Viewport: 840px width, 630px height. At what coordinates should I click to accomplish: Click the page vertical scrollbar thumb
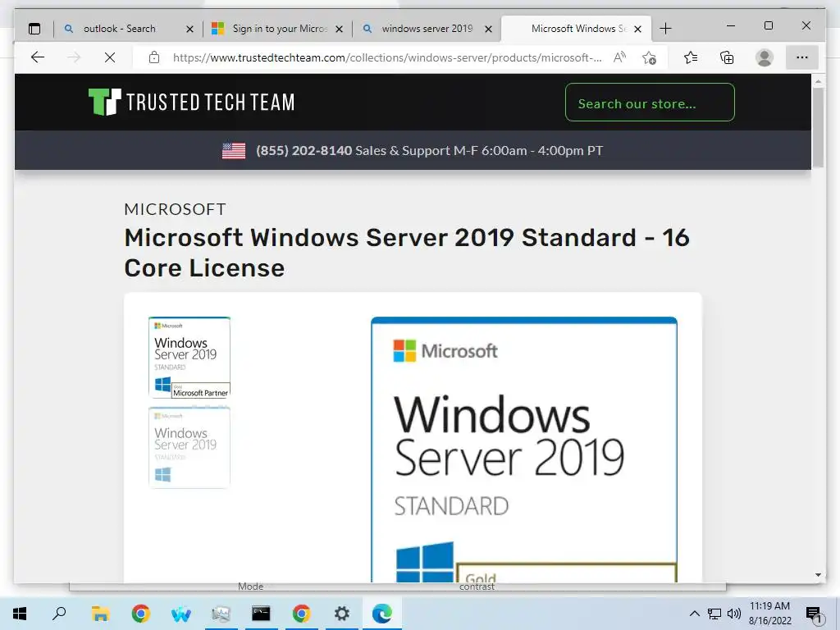[x=818, y=127]
